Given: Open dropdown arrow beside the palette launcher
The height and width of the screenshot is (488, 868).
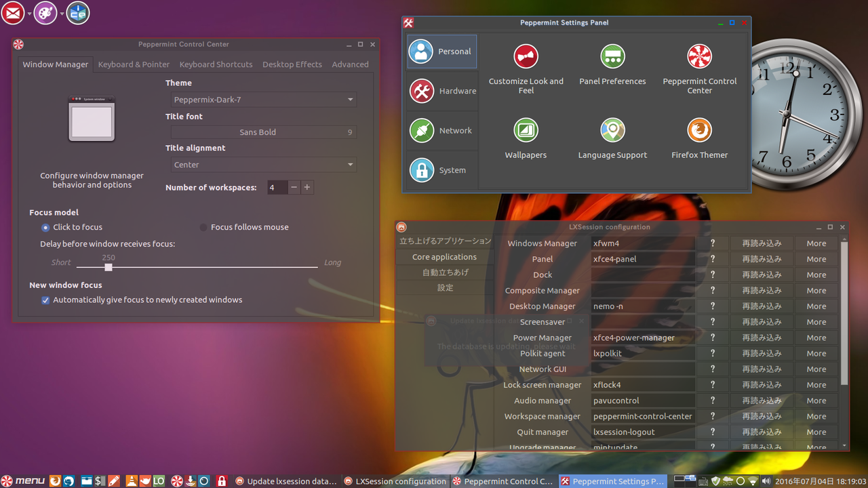Looking at the screenshot, I should (x=62, y=14).
